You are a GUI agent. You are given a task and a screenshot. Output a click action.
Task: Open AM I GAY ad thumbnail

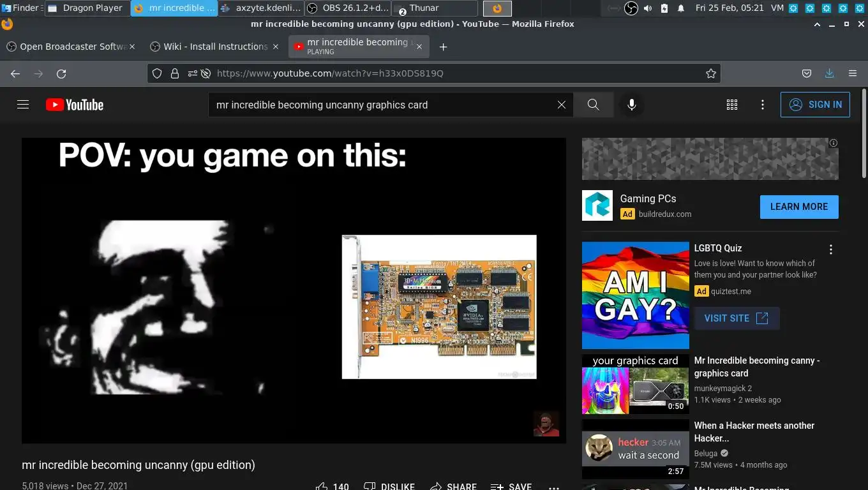pyautogui.click(x=636, y=295)
